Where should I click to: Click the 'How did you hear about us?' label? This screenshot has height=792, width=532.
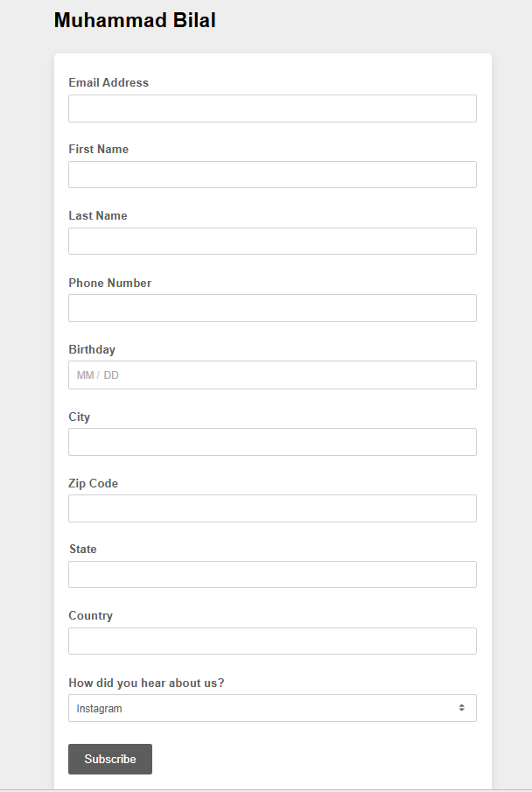(x=146, y=683)
